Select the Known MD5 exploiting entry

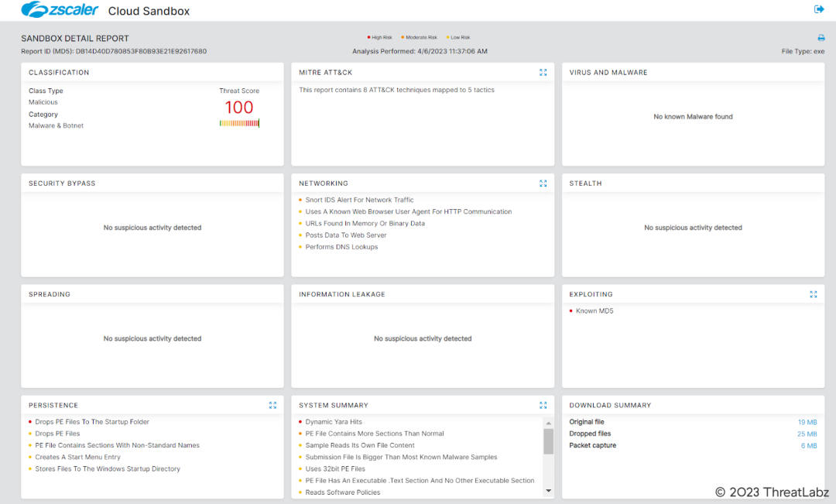point(594,311)
